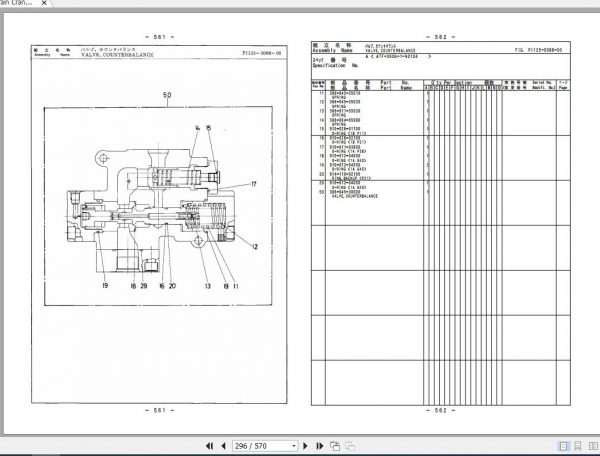
Task: Click the Specification No. label on page 562
Action: (335, 66)
